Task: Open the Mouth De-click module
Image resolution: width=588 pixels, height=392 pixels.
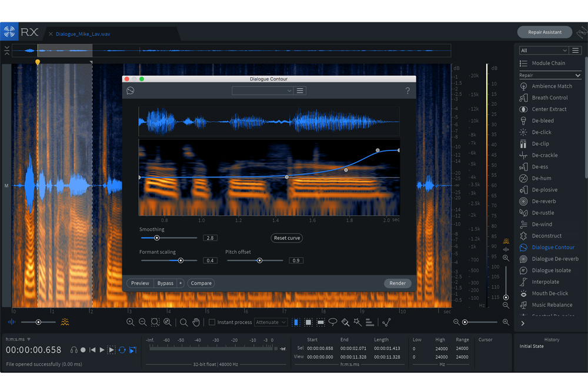Action: pyautogui.click(x=544, y=293)
